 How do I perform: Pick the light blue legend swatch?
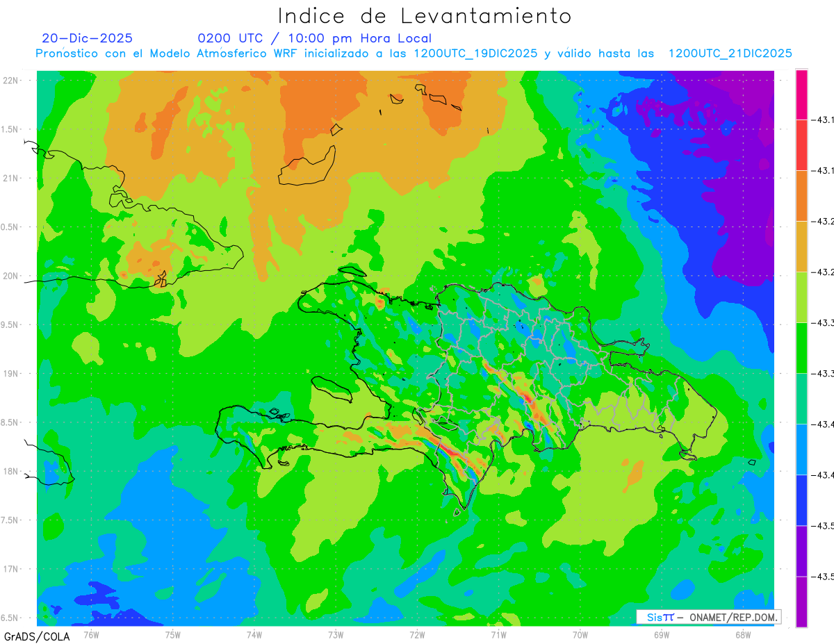click(x=801, y=449)
